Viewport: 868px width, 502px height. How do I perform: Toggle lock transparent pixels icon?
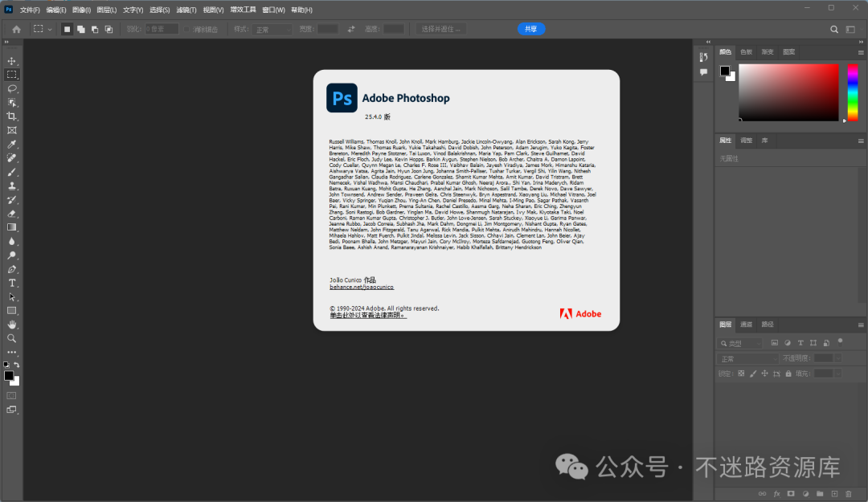pos(741,373)
